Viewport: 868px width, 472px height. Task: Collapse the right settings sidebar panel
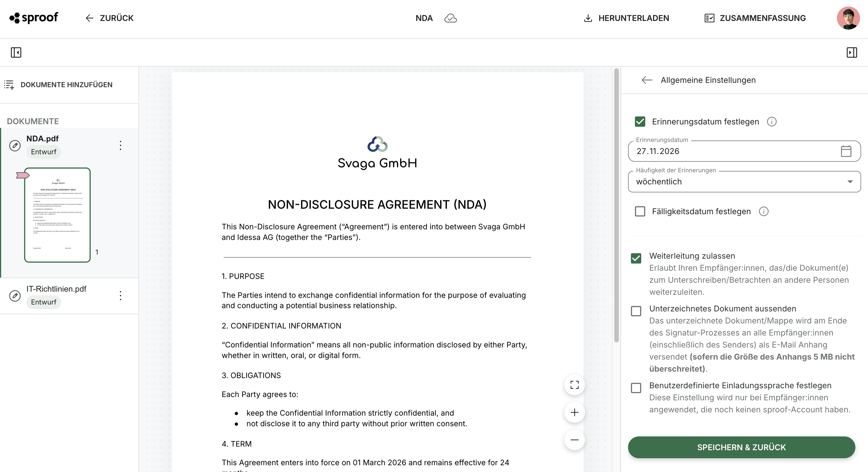point(851,52)
